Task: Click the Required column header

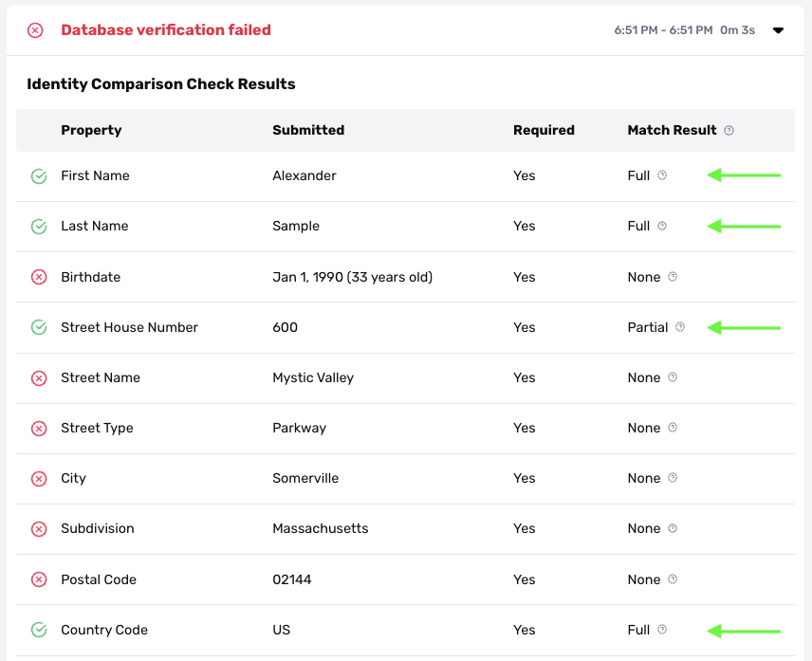Action: coord(544,130)
